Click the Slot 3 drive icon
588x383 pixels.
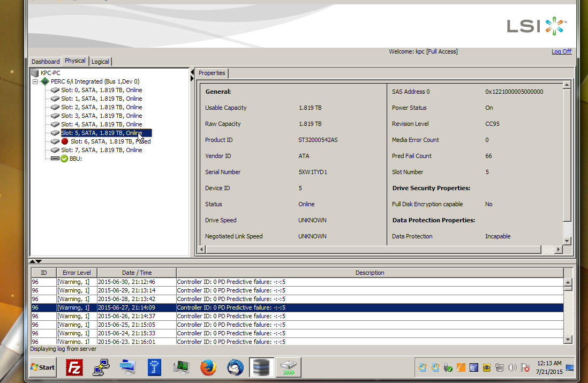pos(55,116)
